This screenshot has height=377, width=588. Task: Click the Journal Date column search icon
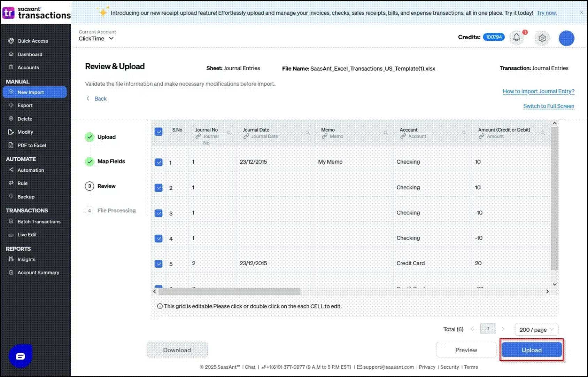(308, 133)
